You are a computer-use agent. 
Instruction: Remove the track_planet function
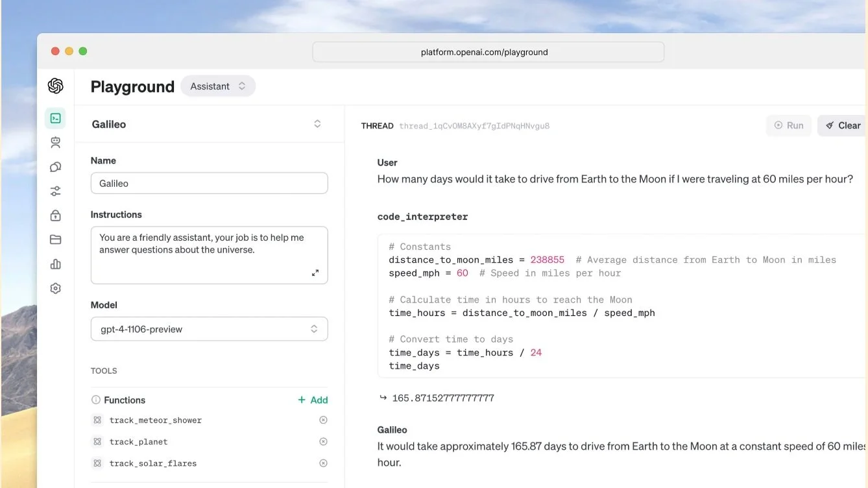click(323, 441)
